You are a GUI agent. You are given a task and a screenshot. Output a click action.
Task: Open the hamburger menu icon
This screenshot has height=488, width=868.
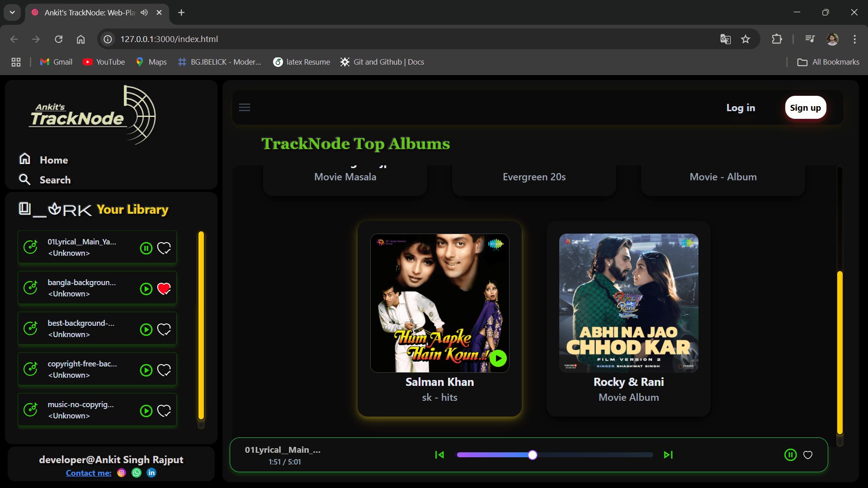click(245, 108)
